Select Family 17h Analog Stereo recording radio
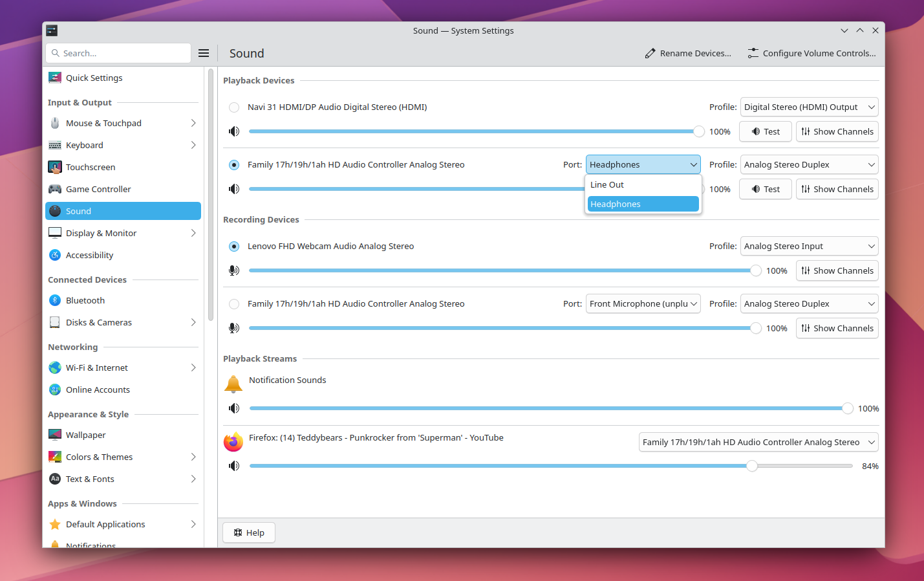Image resolution: width=924 pixels, height=581 pixels. point(234,304)
